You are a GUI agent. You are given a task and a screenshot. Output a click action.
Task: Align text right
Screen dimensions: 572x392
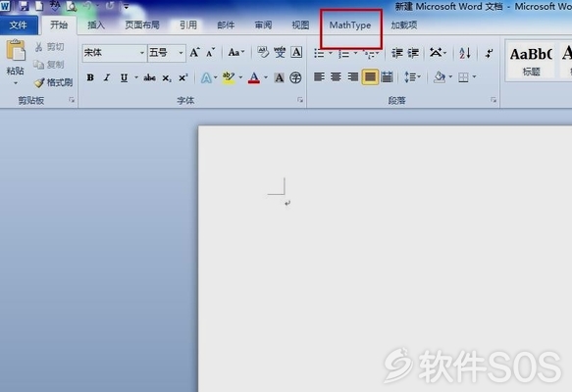(x=353, y=76)
